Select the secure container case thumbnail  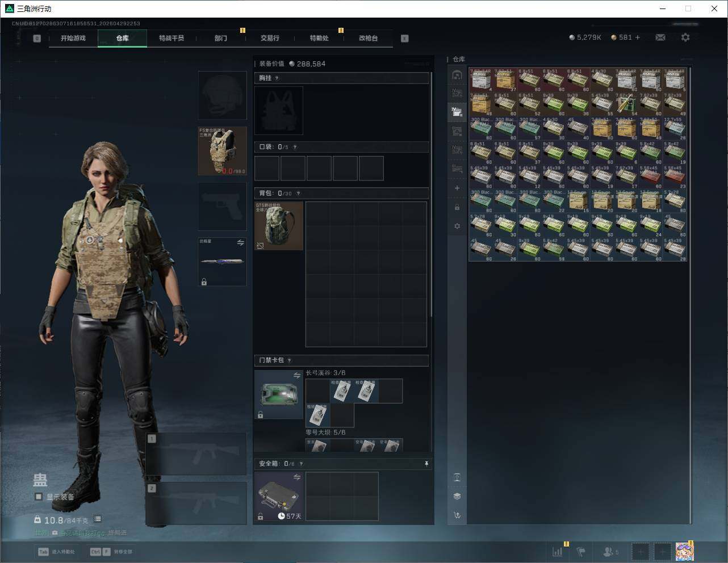pyautogui.click(x=279, y=497)
